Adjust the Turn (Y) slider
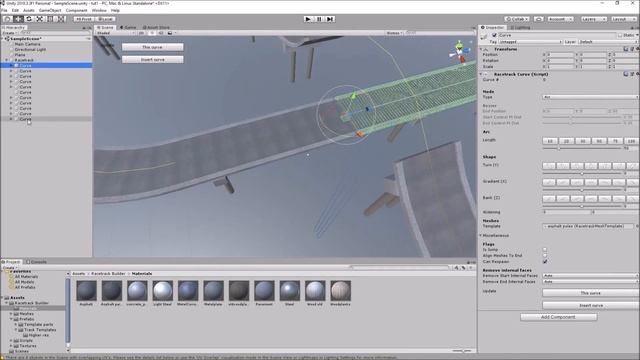The width and height of the screenshot is (640, 360). 581,173
